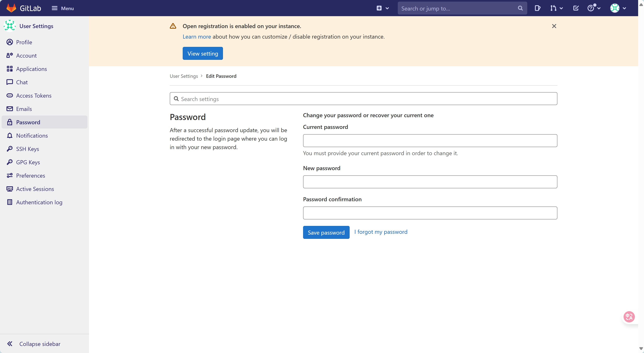Open SSH Keys page
The image size is (644, 353).
[45, 149]
